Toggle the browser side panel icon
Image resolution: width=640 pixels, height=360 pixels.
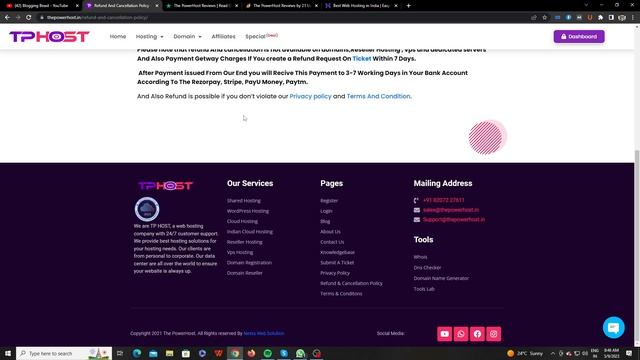pyautogui.click(x=611, y=18)
